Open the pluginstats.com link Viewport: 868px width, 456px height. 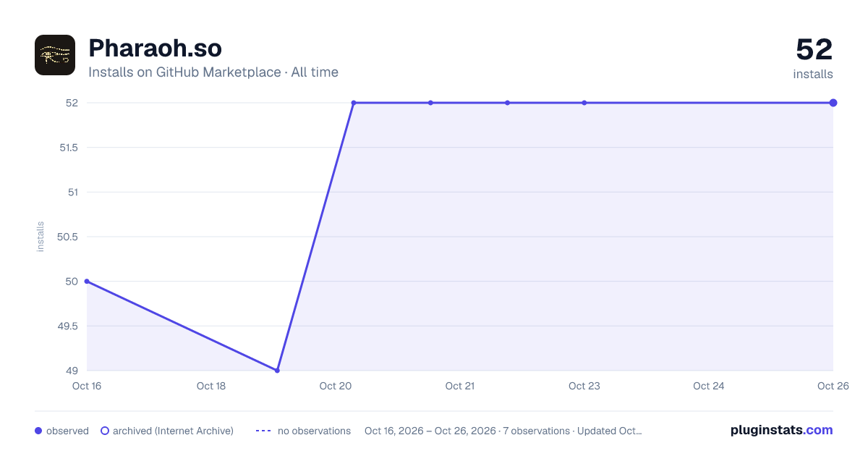pyautogui.click(x=781, y=430)
